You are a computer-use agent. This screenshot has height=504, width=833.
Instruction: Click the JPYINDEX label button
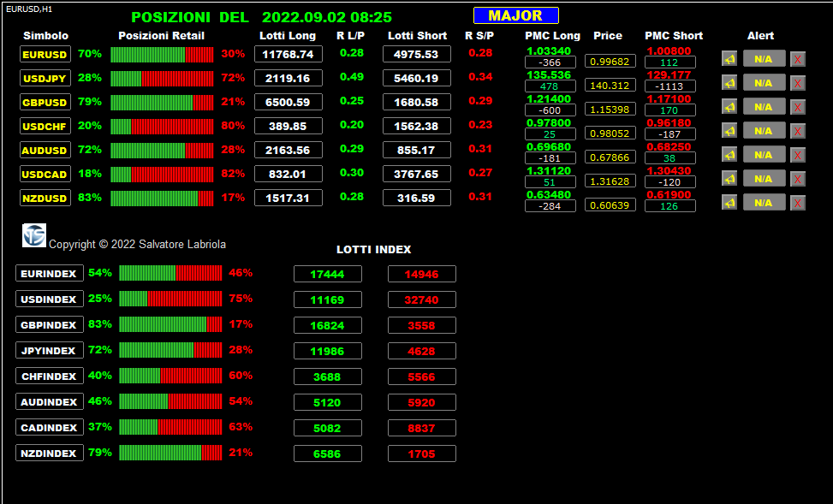pyautogui.click(x=50, y=351)
